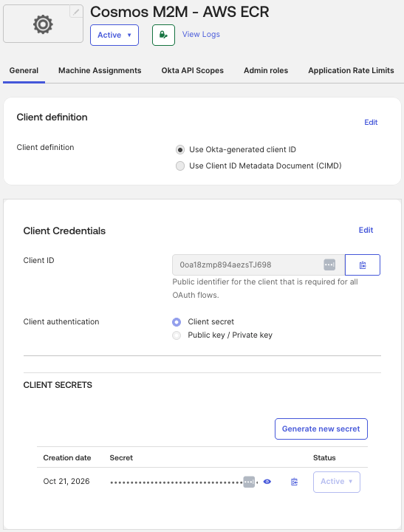Image resolution: width=404 pixels, height=532 pixels.
Task: Open the secret's Active status dropdown
Action: click(337, 482)
